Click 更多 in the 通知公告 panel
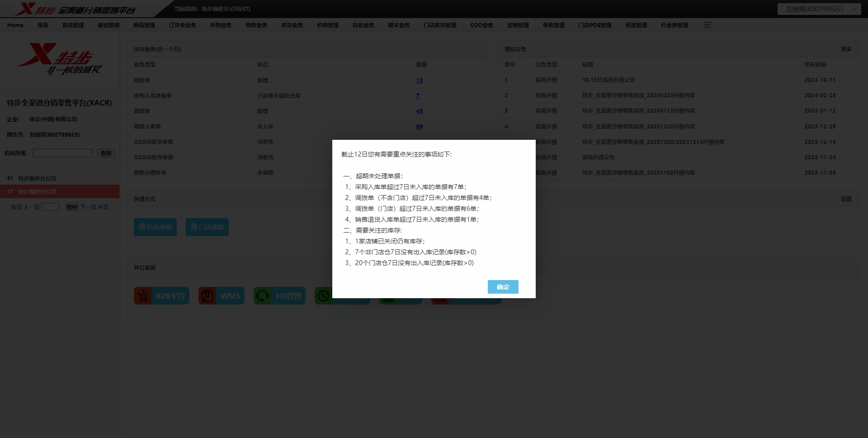The image size is (868, 438). tap(846, 49)
